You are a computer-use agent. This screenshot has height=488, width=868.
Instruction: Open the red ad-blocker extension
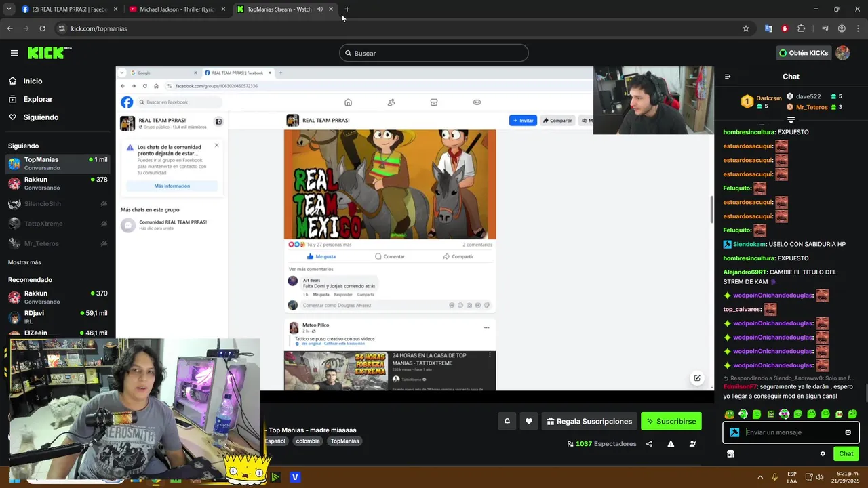pos(785,28)
